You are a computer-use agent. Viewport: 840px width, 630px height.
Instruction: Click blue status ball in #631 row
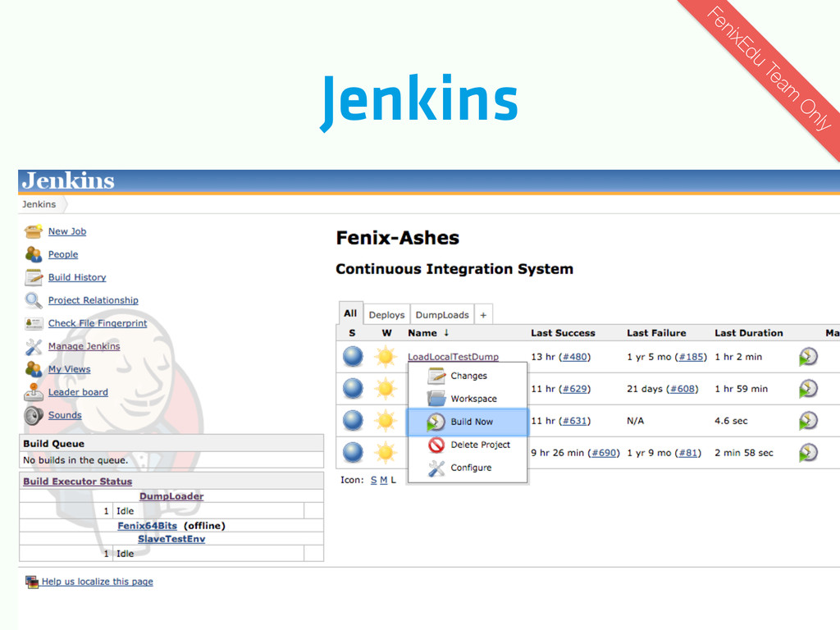pos(353,421)
